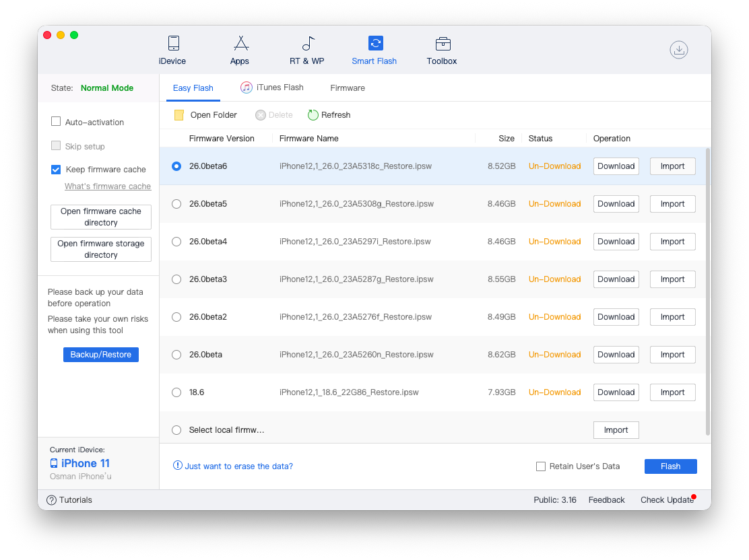Select the 26.0beta5 firmware radio button
This screenshot has height=560, width=749.
[176, 204]
